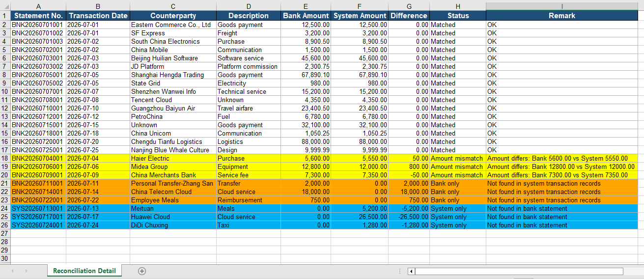Select the Taxi description cell
This screenshot has width=644, height=279.
coord(249,225)
